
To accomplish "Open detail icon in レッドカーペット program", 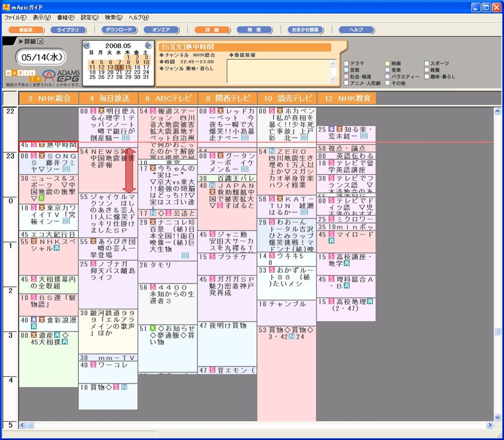I will pos(245,138).
